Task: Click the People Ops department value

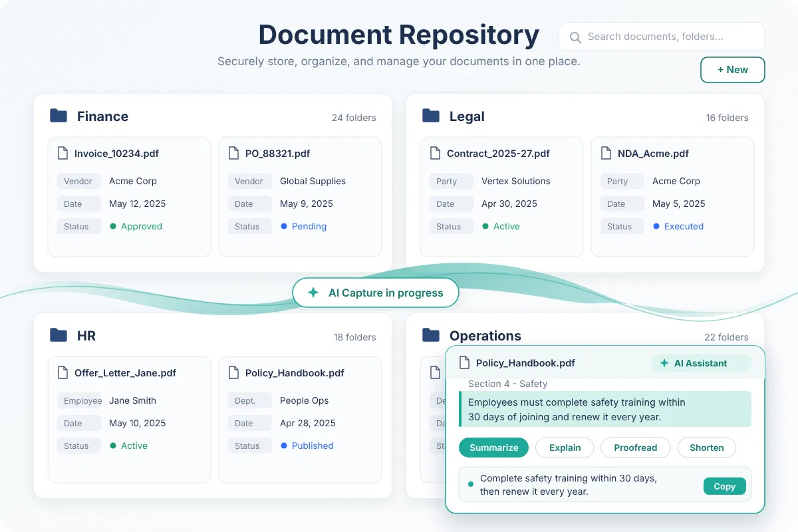Action: tap(304, 400)
